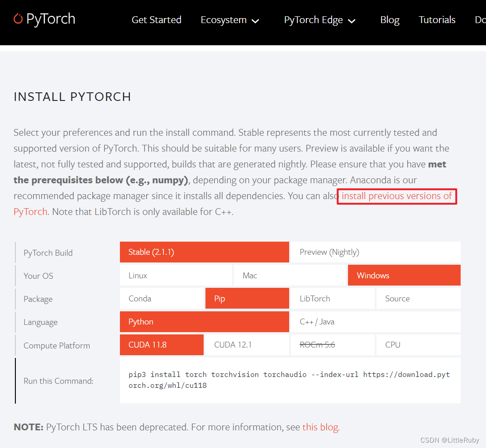Click the INSTALL PYTORCH heading

[72, 97]
